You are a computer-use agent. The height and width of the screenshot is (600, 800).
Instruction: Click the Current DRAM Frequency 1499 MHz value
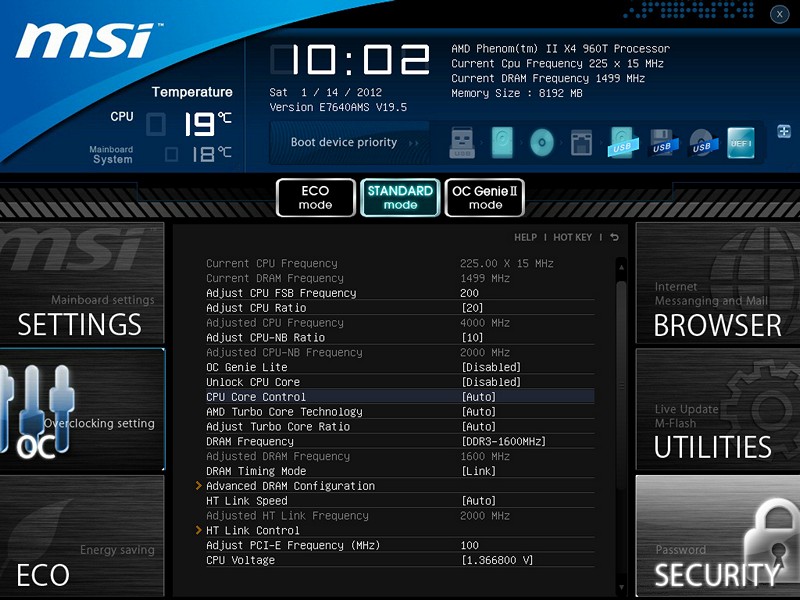pyautogui.click(x=485, y=278)
